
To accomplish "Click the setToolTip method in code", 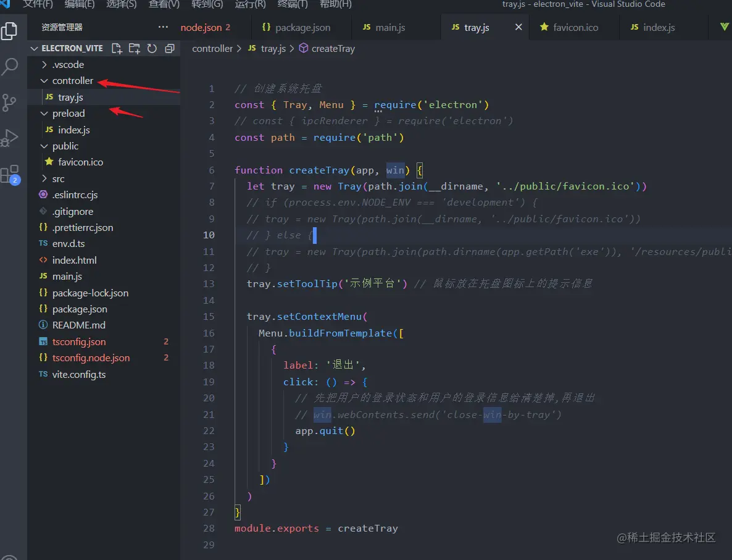I will [307, 283].
